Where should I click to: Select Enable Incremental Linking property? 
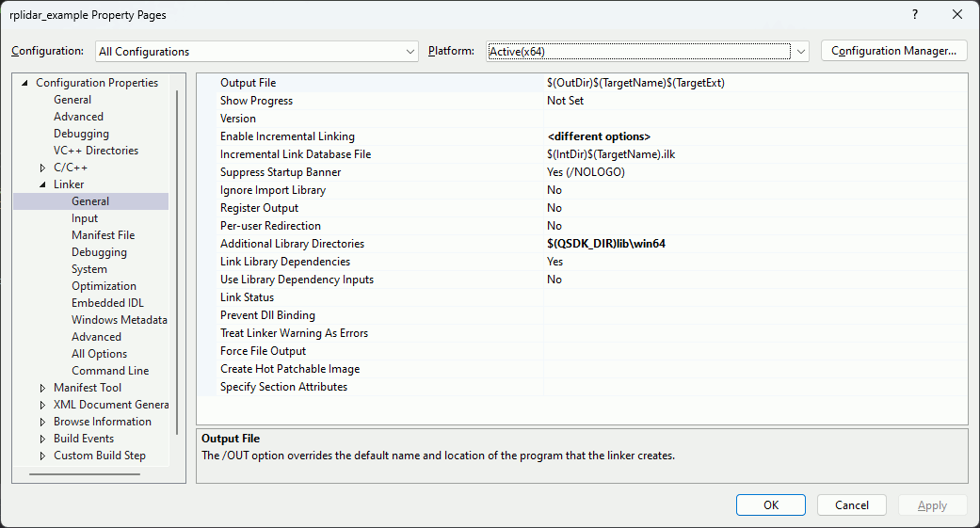click(x=287, y=136)
